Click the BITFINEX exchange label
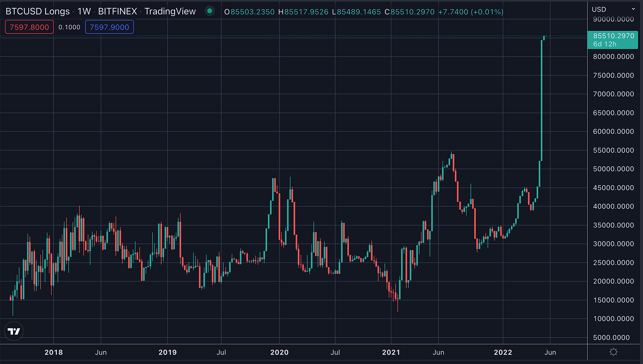Image resolution: width=643 pixels, height=364 pixels. 117,11
